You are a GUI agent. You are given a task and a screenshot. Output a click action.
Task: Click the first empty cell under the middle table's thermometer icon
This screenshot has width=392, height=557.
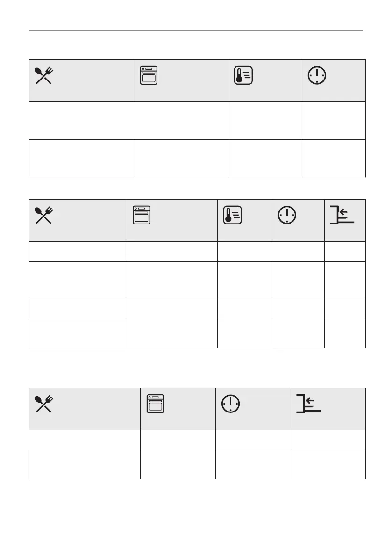244,251
